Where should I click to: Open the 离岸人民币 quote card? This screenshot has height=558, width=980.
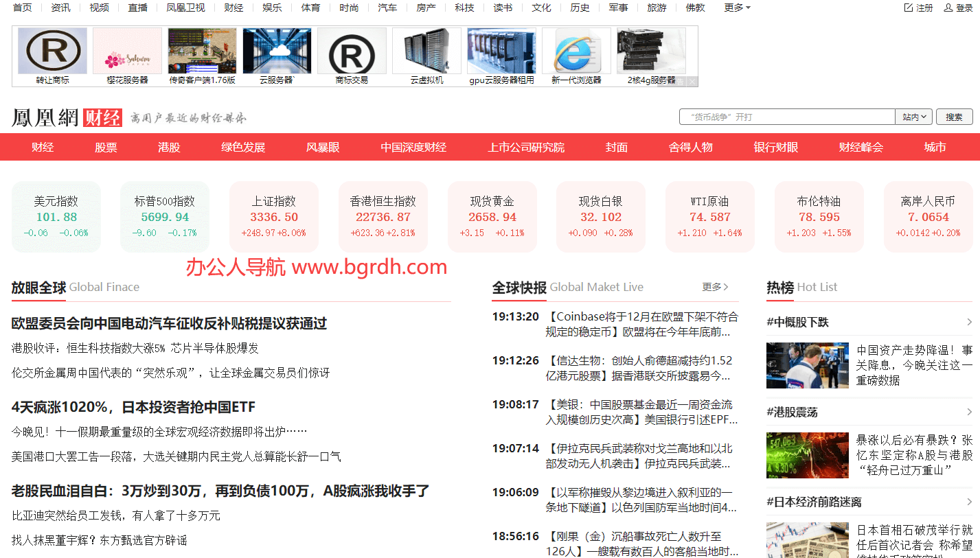coord(928,217)
